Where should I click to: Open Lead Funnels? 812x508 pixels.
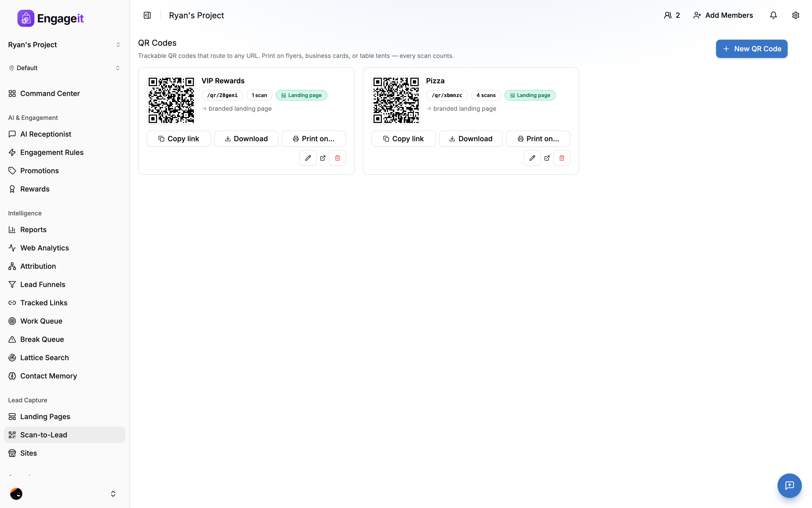(64, 284)
